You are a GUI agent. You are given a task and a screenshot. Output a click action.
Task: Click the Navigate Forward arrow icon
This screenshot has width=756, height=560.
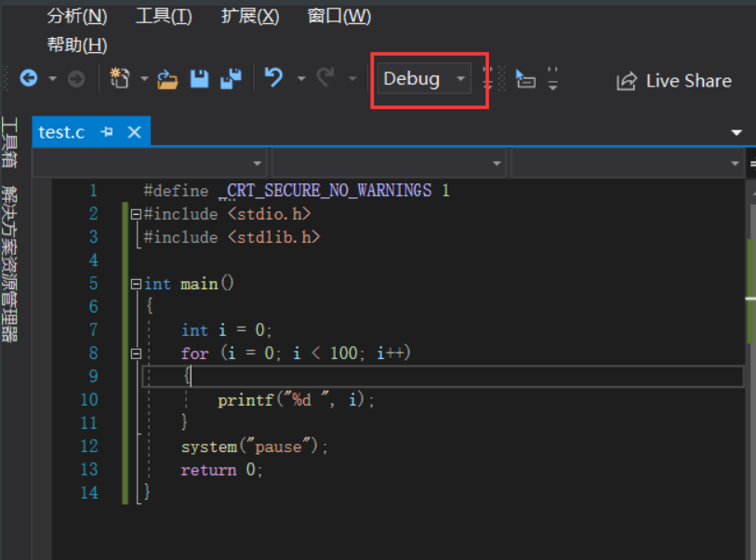click(76, 79)
